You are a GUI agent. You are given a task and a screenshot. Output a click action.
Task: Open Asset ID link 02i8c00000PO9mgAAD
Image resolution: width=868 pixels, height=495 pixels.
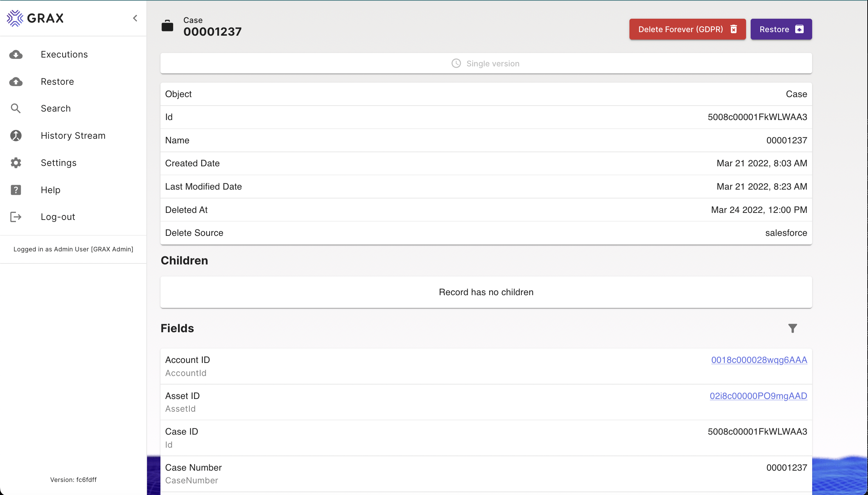click(x=758, y=396)
